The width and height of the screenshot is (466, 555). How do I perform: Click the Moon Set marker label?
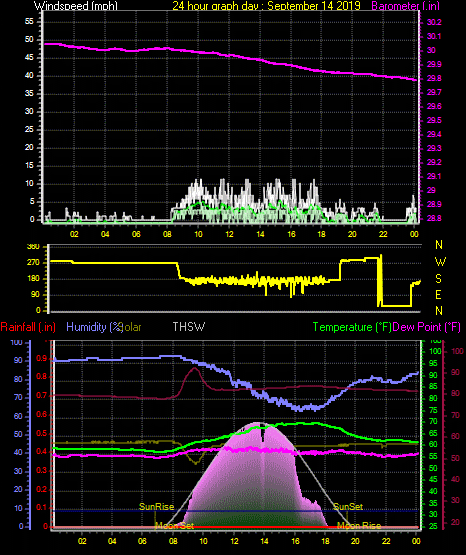pyautogui.click(x=175, y=526)
